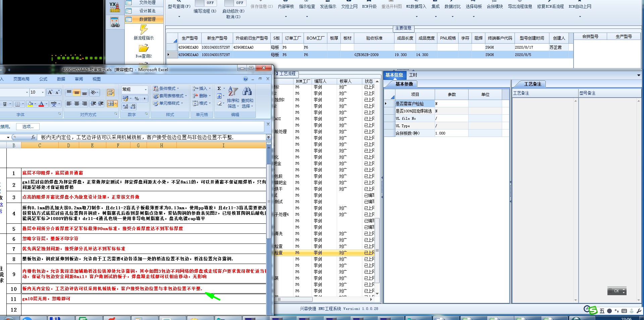The height and width of the screenshot is (320, 644).
Task: Open 排序和筛选 sort and filter
Action: coord(233,97)
